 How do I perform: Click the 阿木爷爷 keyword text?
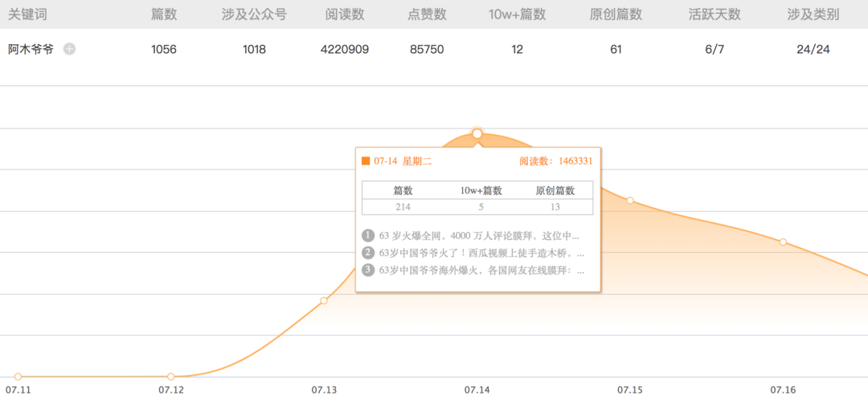[31, 49]
